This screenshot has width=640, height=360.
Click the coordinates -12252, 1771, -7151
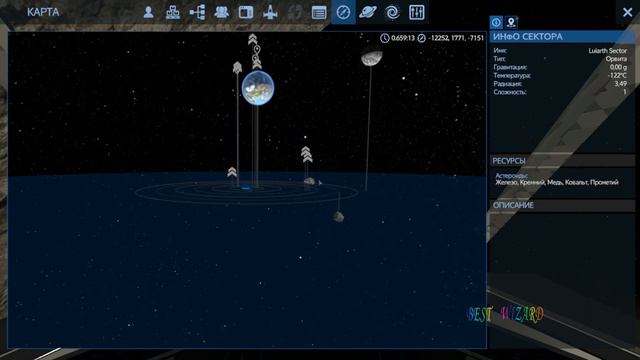(456, 38)
